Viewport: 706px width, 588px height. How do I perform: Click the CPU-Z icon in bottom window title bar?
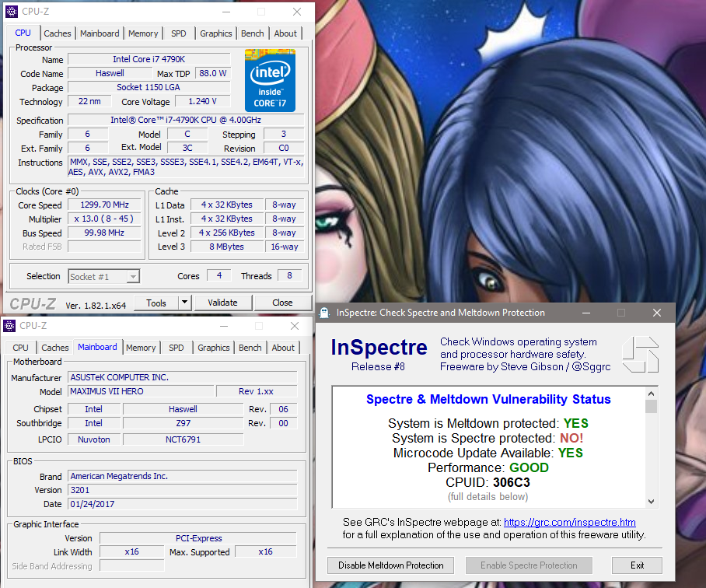pyautogui.click(x=9, y=326)
